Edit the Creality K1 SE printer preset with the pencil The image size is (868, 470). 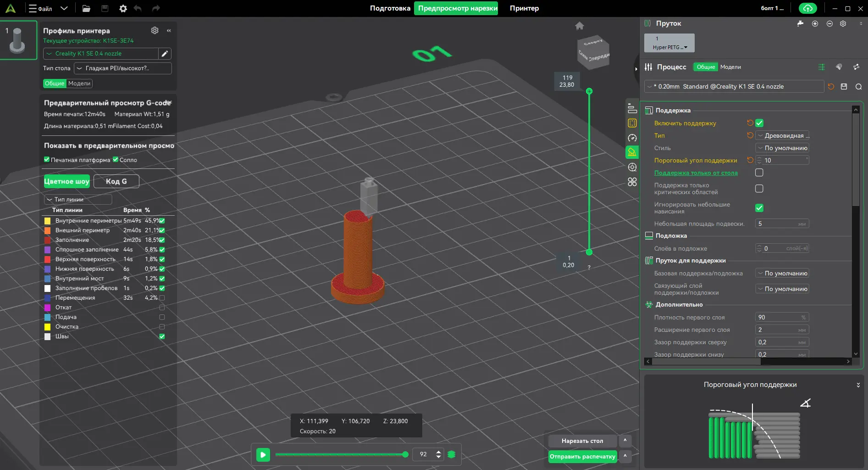pyautogui.click(x=165, y=54)
